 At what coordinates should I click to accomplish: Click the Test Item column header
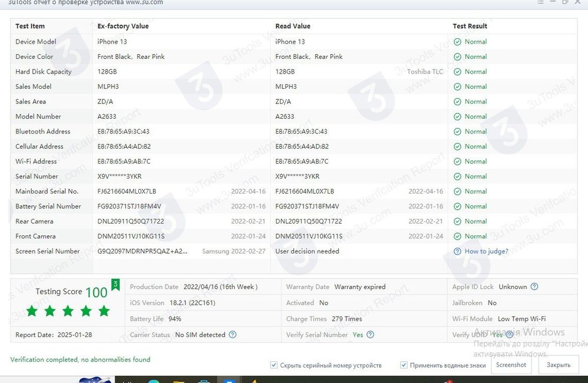(x=30, y=26)
